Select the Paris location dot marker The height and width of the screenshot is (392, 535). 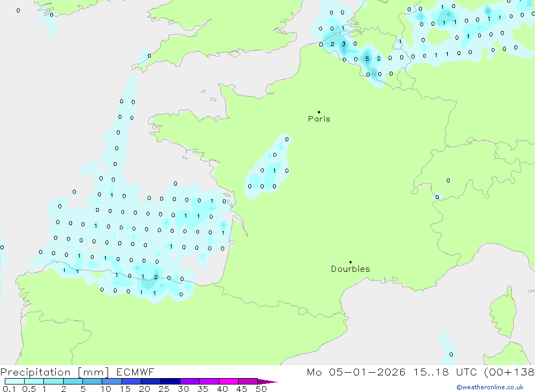319,112
